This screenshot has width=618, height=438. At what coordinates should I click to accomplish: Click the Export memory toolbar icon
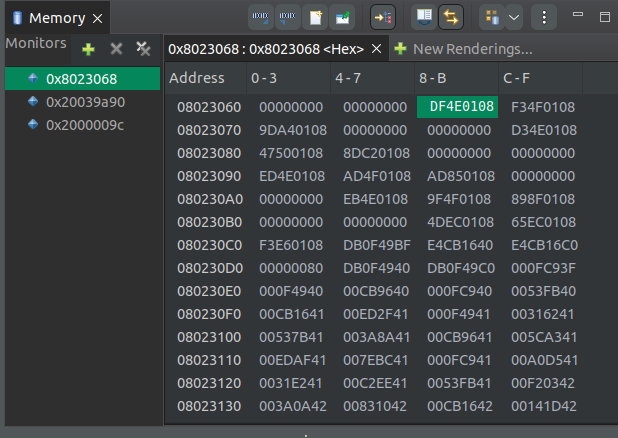click(287, 17)
